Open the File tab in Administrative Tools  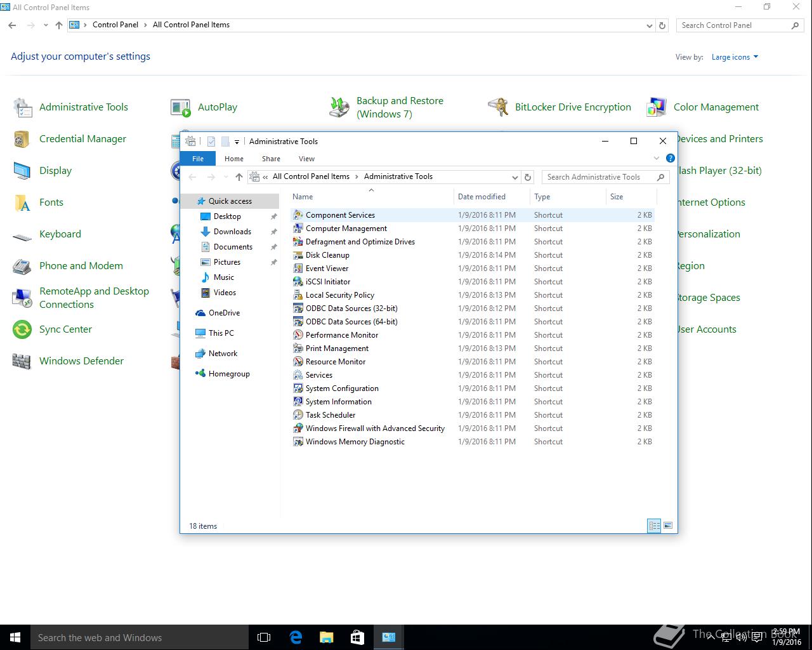[198, 159]
